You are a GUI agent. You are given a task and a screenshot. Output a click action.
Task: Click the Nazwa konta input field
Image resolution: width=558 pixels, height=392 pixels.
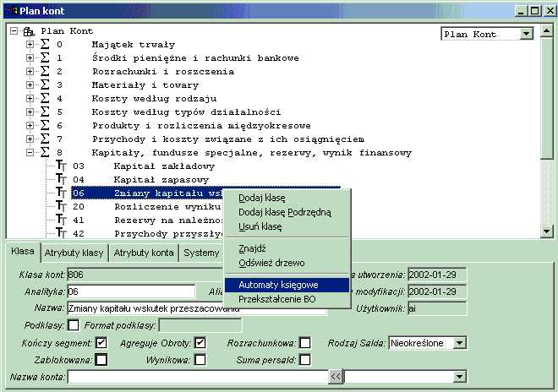198,376
